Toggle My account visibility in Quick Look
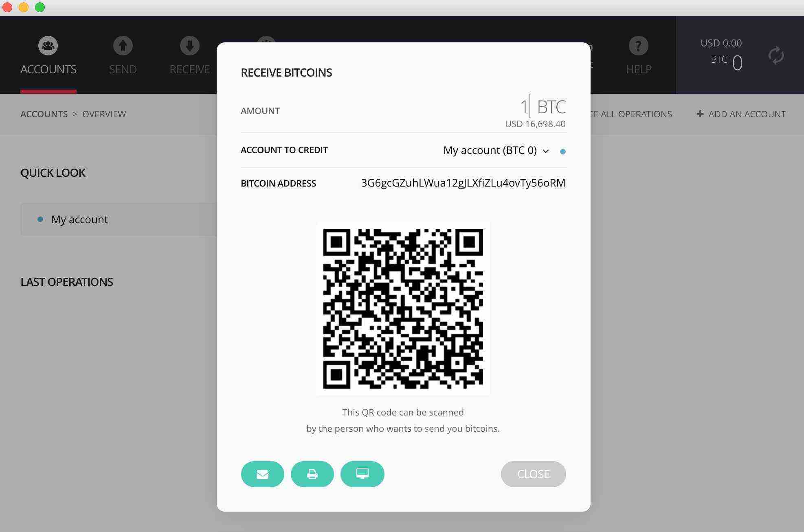This screenshot has width=804, height=532. 39,219
